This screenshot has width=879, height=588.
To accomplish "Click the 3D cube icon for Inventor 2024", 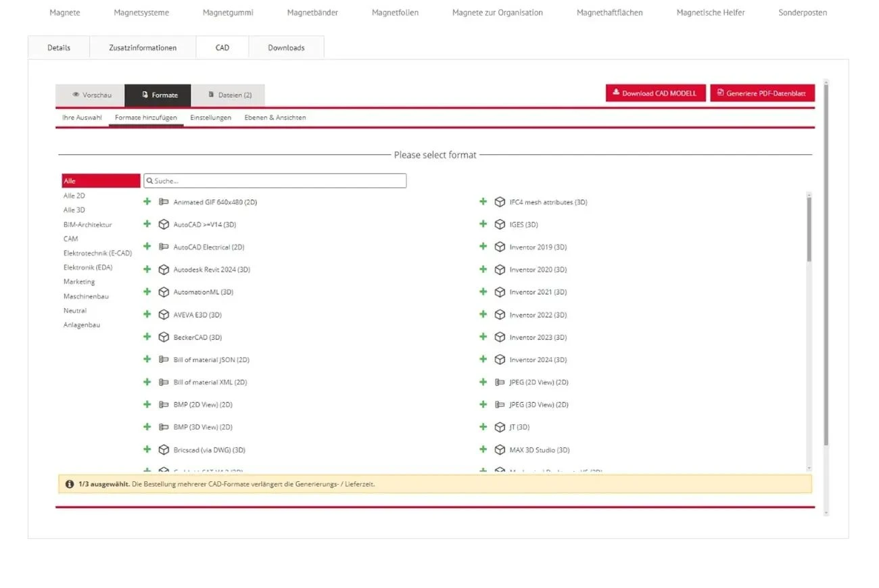I will tap(500, 360).
